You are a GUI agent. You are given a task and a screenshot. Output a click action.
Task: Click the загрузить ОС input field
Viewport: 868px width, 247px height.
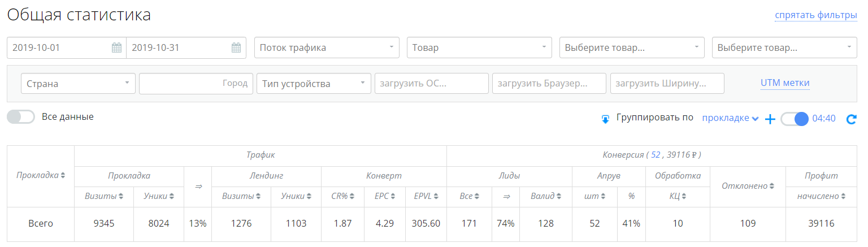click(x=431, y=84)
